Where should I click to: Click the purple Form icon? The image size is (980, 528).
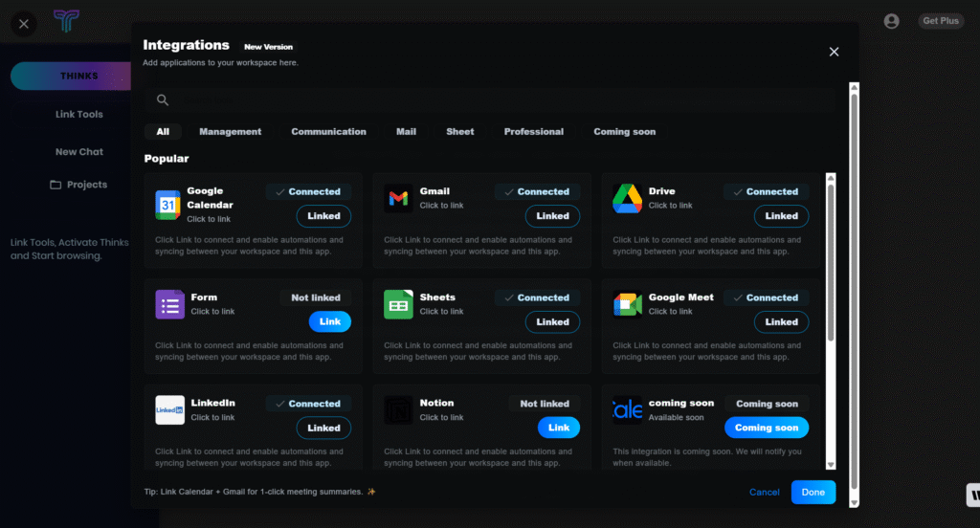coord(169,305)
